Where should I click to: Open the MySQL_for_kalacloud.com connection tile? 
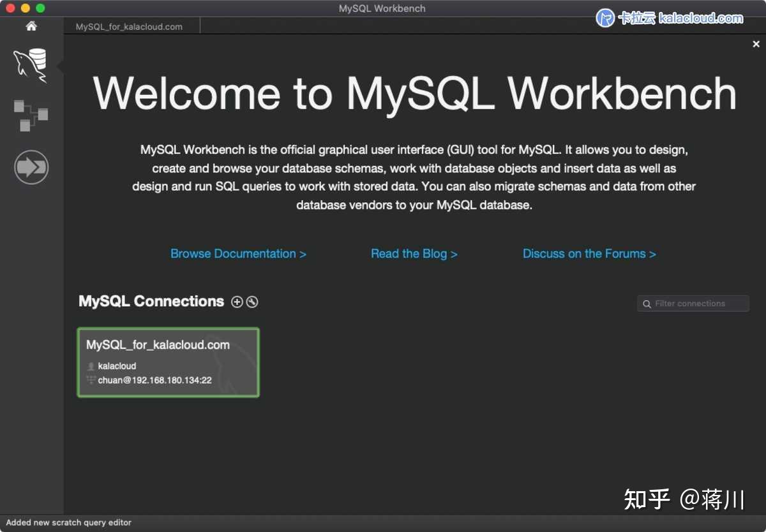tap(168, 362)
